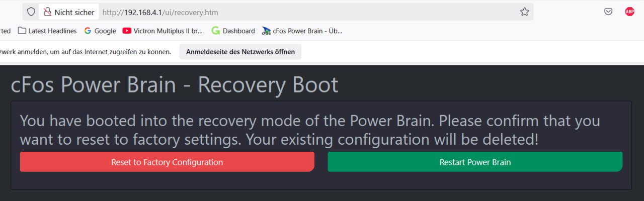Click the cFos Power Brain - Recovery Boot heading
Image resolution: width=644 pixels, height=201 pixels.
[x=175, y=85]
